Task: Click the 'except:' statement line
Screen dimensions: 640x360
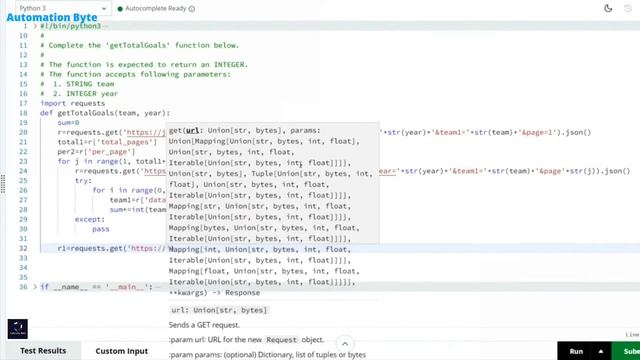Action: point(90,220)
